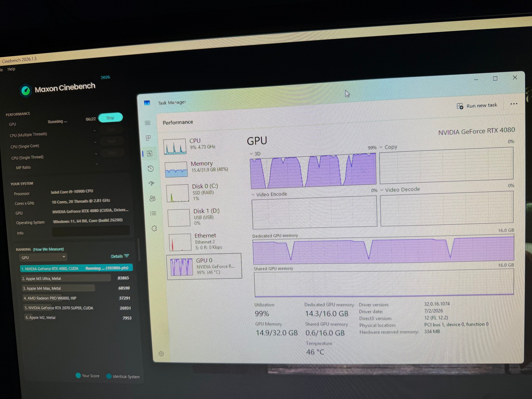
Task: Open Task Manager hamburger navigation menu
Action: pyautogui.click(x=148, y=123)
